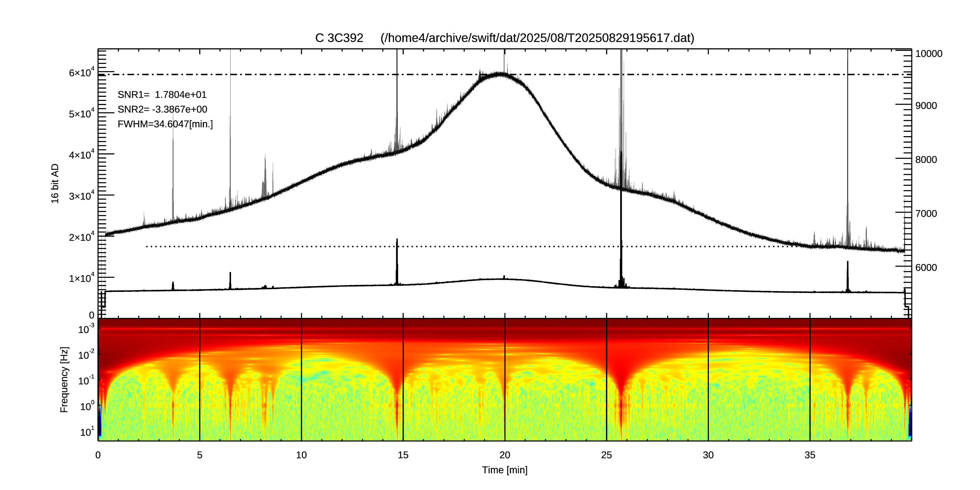Click the time axis label 25
This screenshot has width=980, height=490.
(606, 455)
